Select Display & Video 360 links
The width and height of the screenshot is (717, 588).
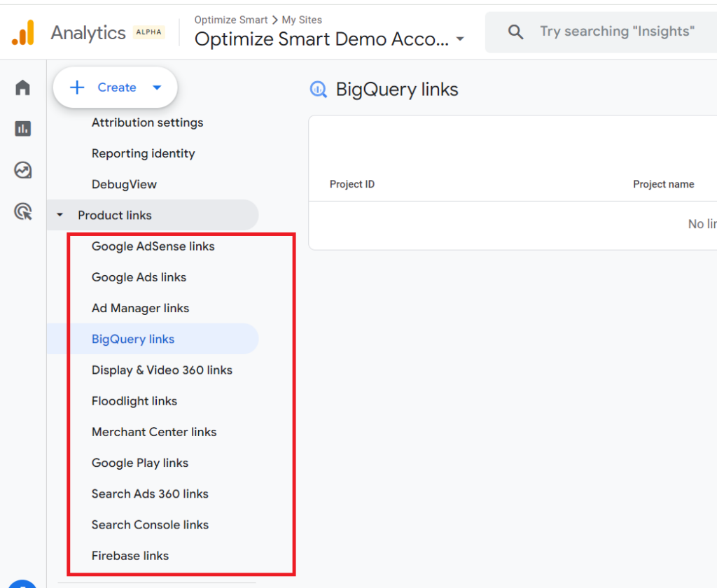click(x=162, y=370)
